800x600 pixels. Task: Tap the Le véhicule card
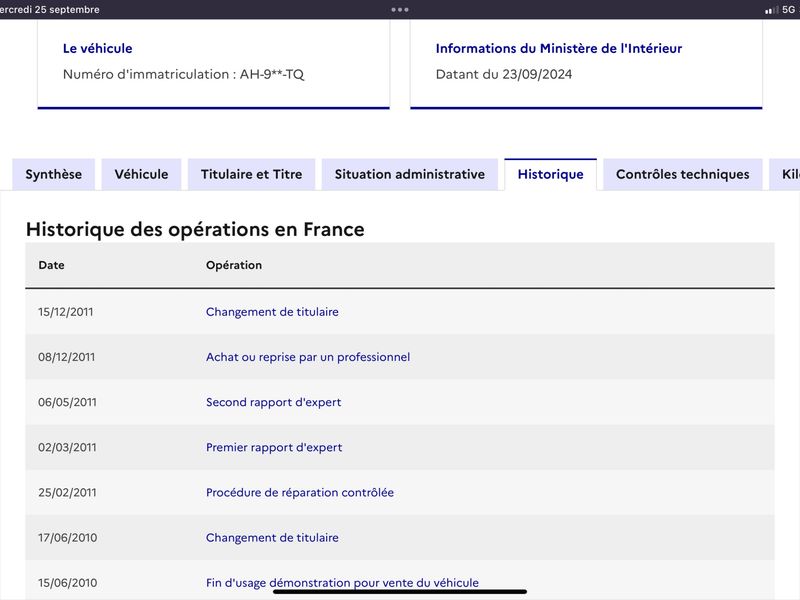214,64
